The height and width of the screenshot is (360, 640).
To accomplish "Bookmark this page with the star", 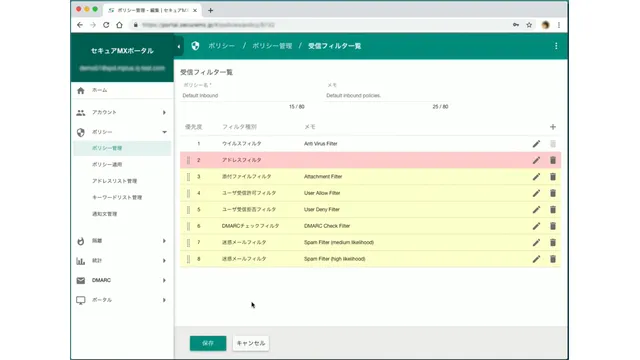I will tap(529, 25).
